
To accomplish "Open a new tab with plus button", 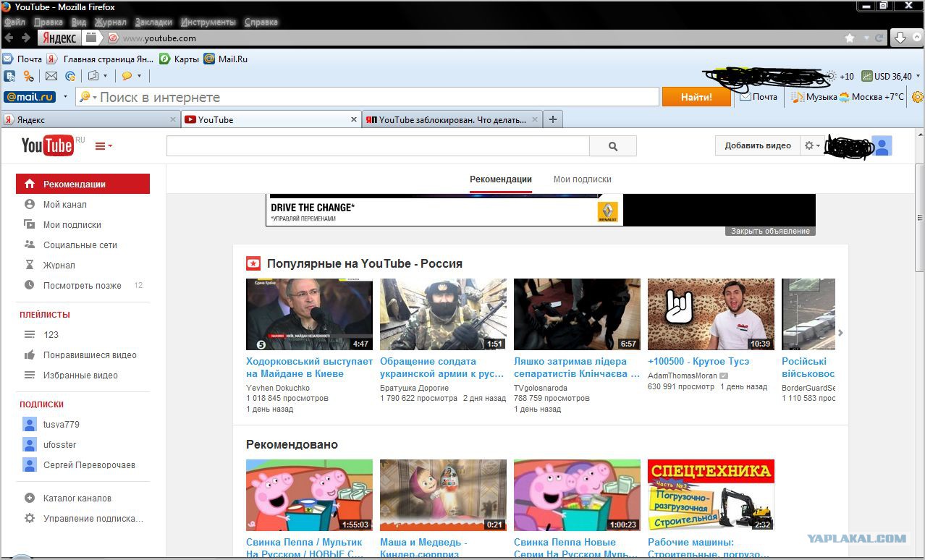I will tap(553, 119).
